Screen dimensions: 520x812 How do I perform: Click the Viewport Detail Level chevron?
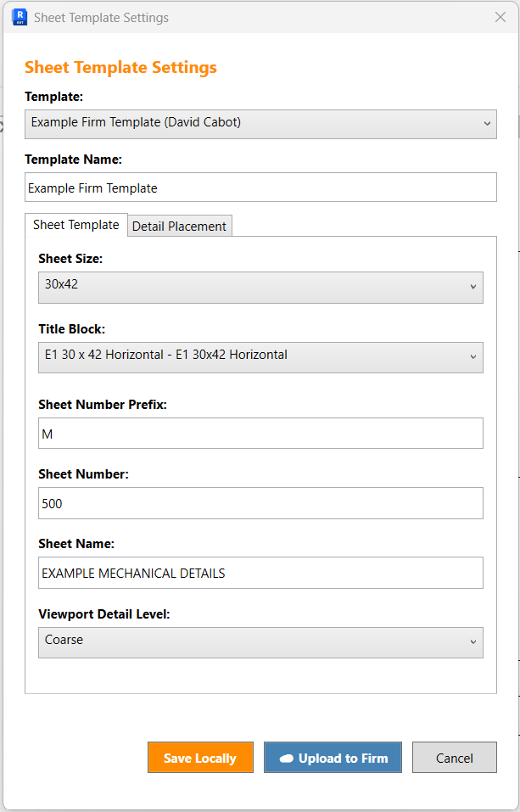tap(473, 642)
